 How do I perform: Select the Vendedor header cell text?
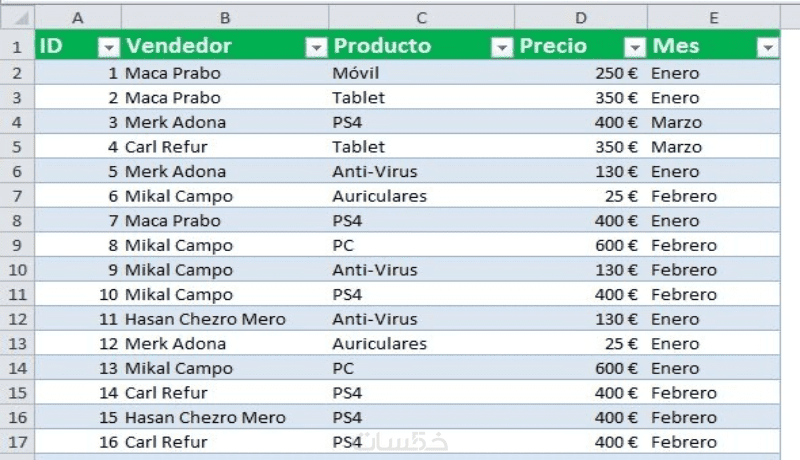179,46
